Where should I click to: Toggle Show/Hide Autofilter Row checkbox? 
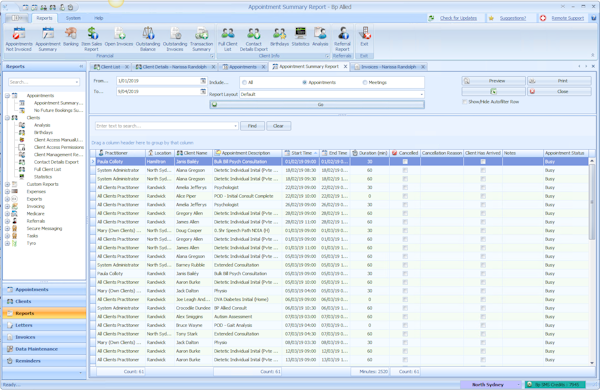click(465, 102)
